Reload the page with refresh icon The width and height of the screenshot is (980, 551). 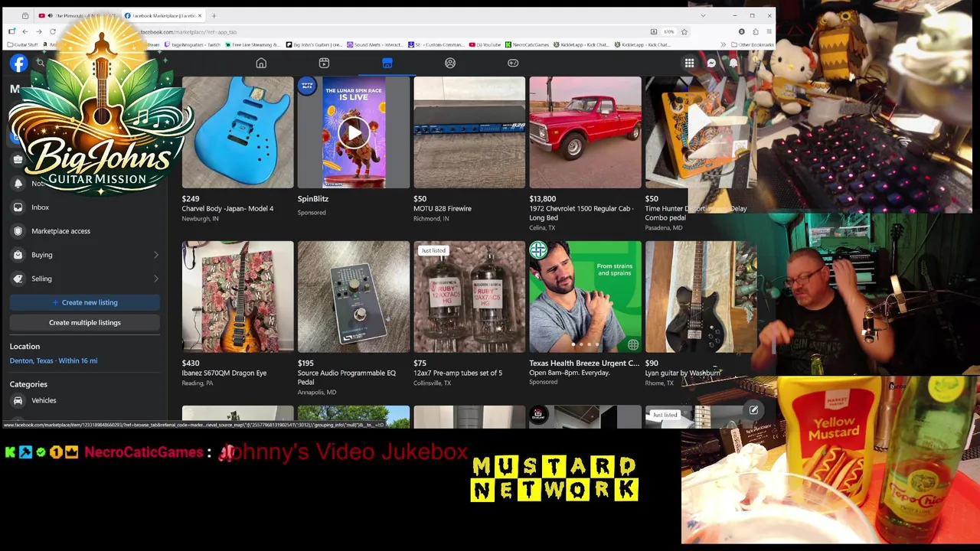click(53, 31)
